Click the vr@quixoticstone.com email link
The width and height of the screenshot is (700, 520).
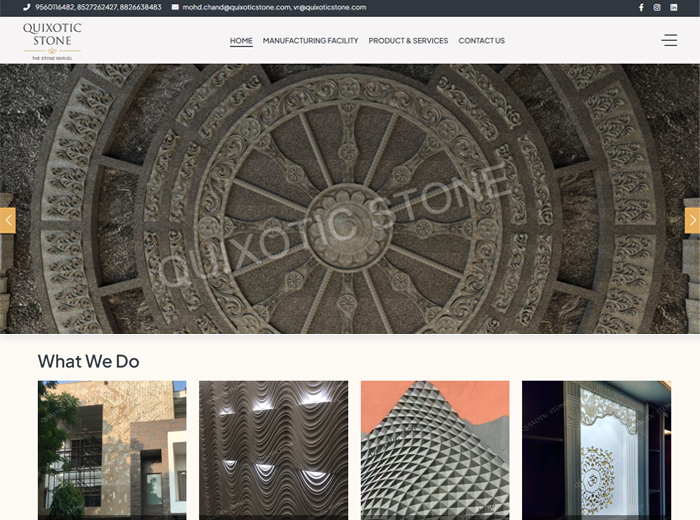click(x=329, y=7)
